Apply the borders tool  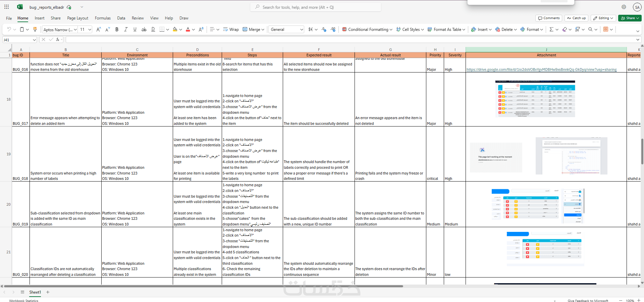coord(162,30)
